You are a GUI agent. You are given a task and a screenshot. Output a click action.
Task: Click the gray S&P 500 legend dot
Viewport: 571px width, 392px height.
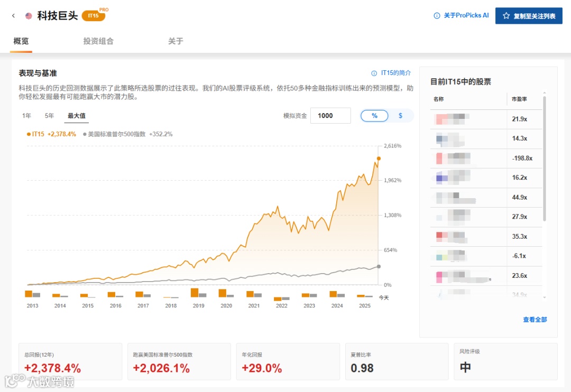85,134
